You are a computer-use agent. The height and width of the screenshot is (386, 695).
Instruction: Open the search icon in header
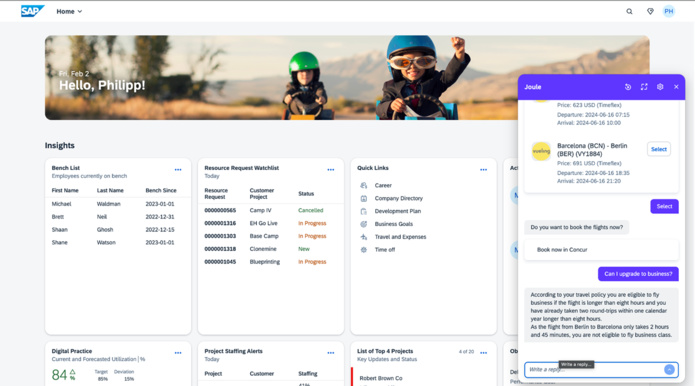click(629, 12)
